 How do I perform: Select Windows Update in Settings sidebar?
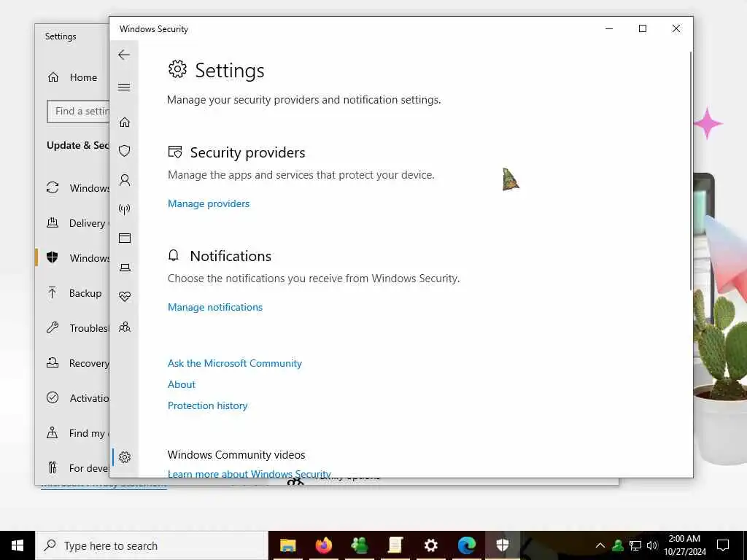click(72, 188)
